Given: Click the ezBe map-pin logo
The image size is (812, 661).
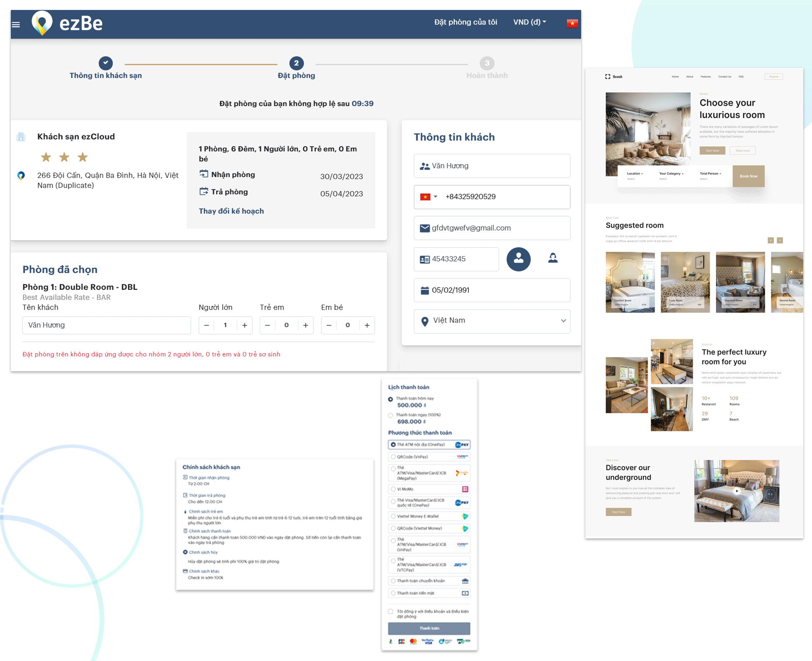Looking at the screenshot, I should pos(42,23).
